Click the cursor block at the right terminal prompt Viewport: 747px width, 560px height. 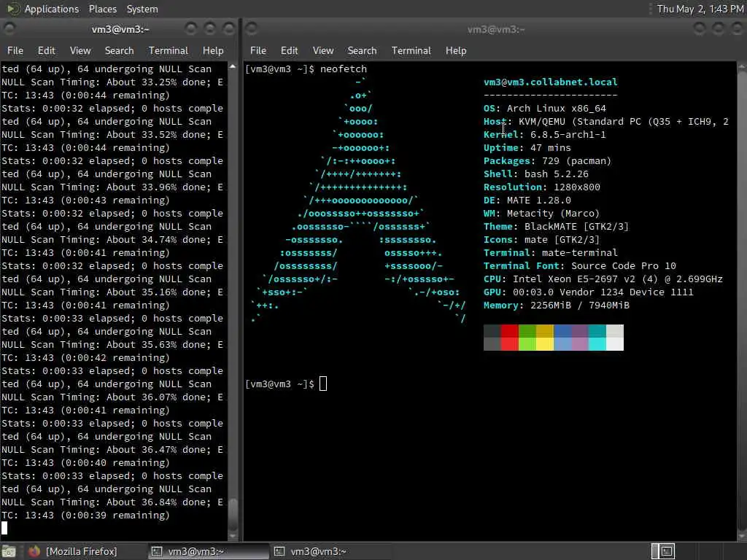point(323,384)
